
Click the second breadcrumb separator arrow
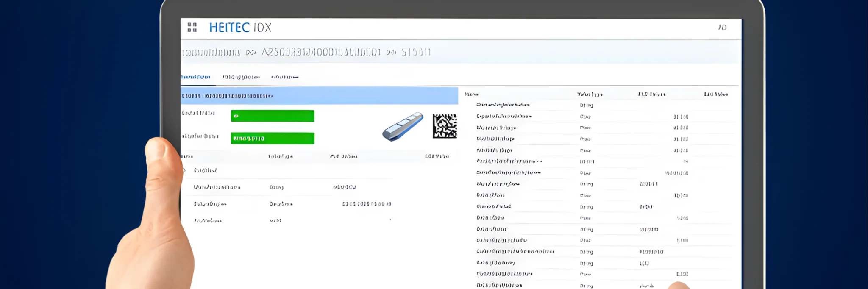(x=391, y=53)
